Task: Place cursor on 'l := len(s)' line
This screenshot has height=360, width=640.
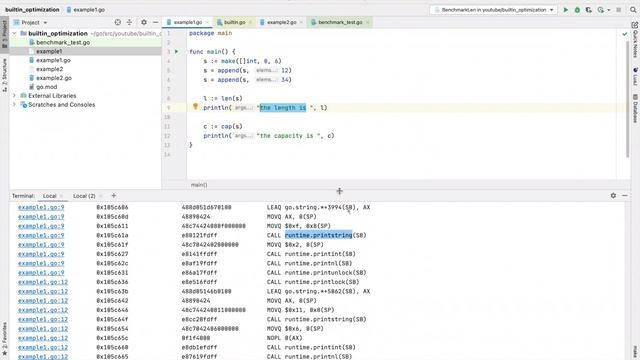Action: coord(223,98)
